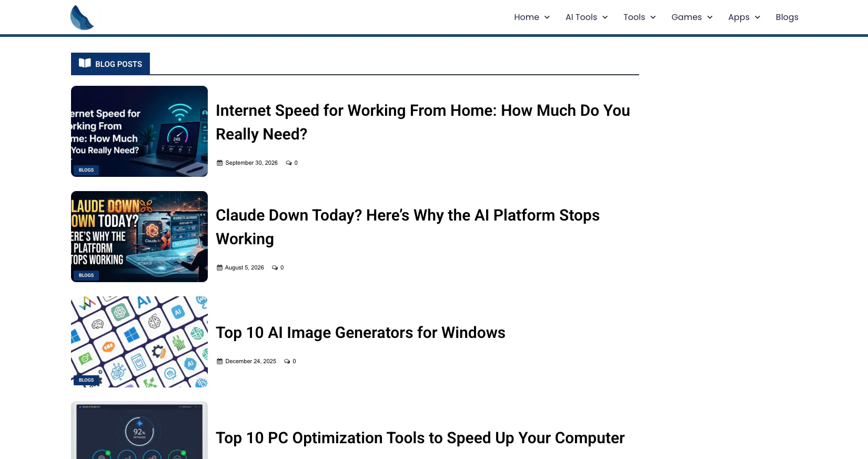This screenshot has height=459, width=868.
Task: Click the PC Optimization Tools post thumbnail
Action: (139, 430)
